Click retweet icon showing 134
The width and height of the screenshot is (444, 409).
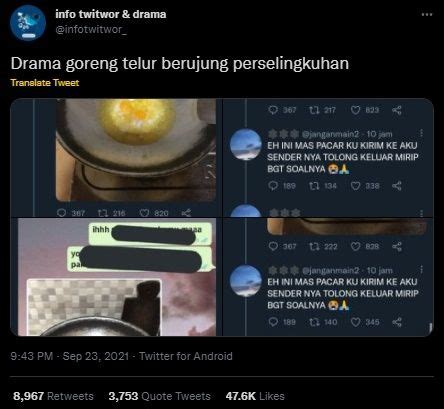[314, 186]
